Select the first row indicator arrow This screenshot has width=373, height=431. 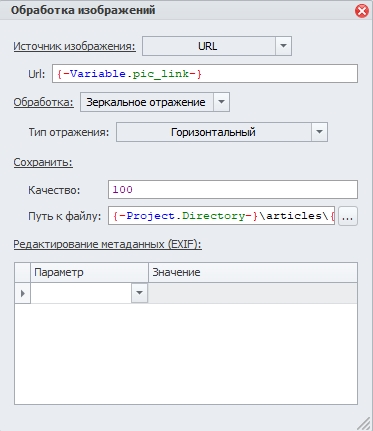pos(23,293)
